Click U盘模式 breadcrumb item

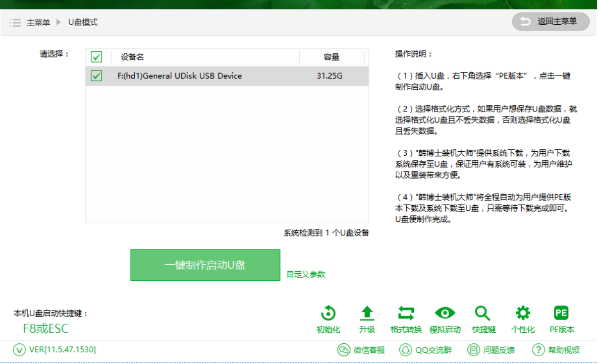tap(83, 23)
